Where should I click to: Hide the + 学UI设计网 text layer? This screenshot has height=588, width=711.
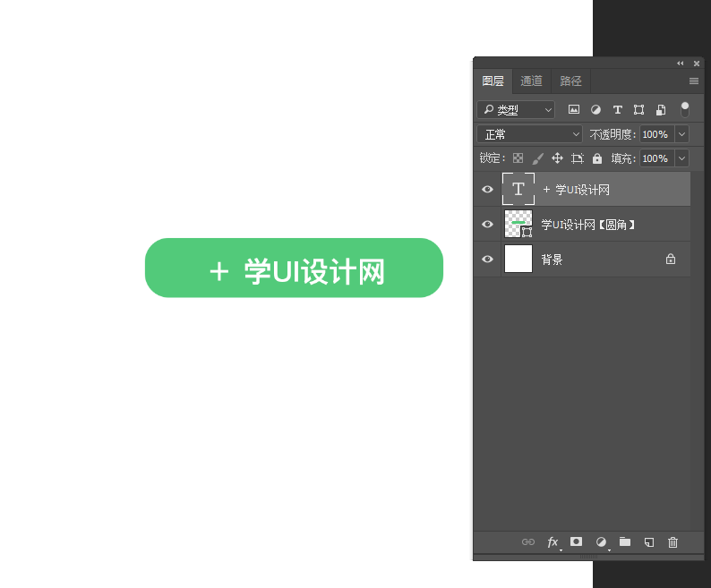(487, 189)
